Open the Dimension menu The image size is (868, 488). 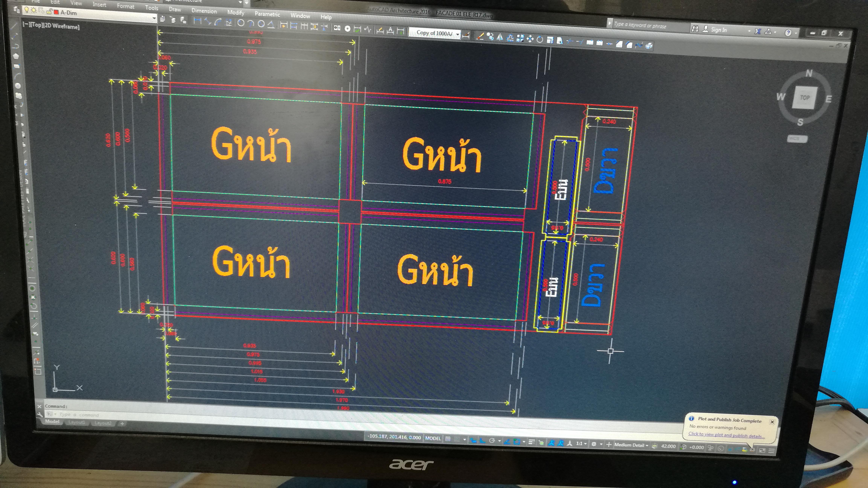point(204,11)
